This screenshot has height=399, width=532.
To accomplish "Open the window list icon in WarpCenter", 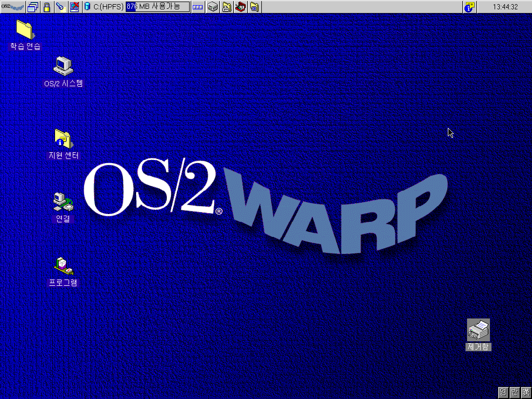I will tap(33, 7).
